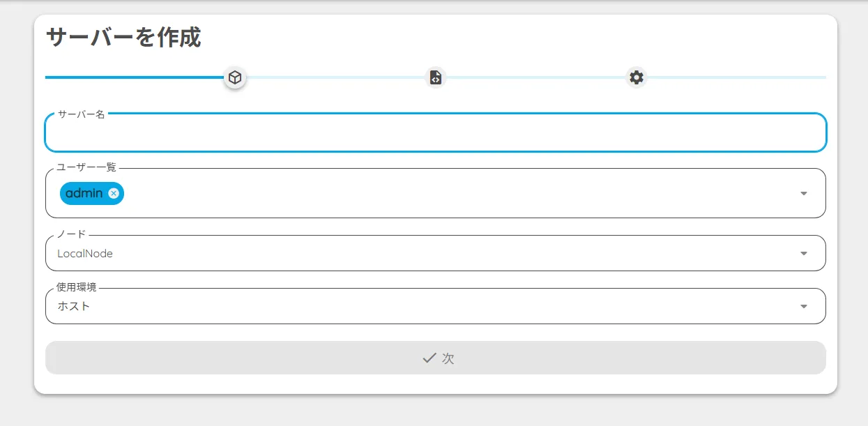Jump to the file code step icon
Viewport: 868px width, 426px height.
click(436, 77)
